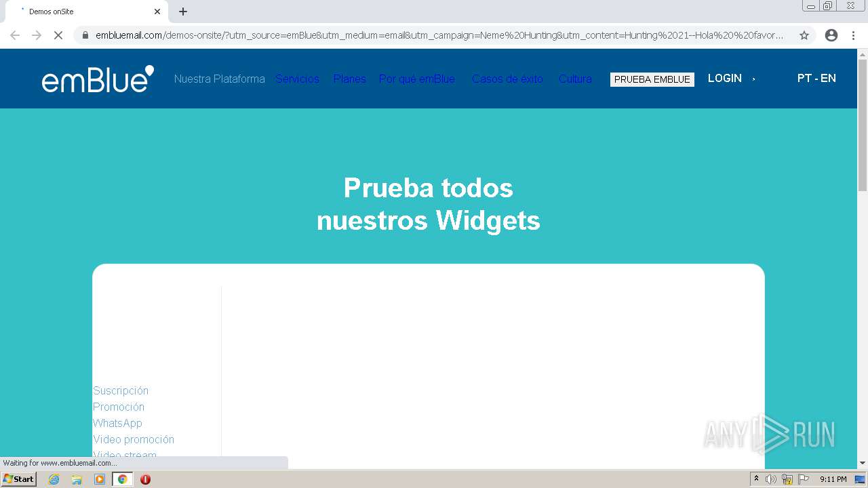
Task: Open Cultura menu item
Action: [x=575, y=79]
